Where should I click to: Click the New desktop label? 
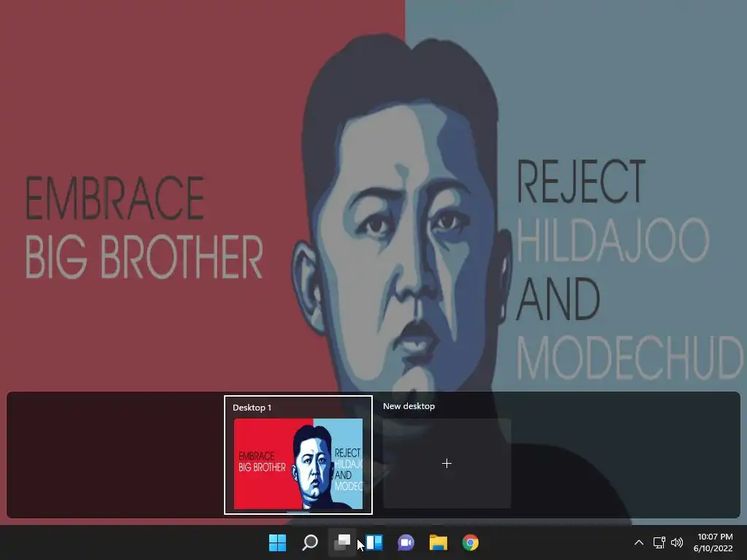pyautogui.click(x=409, y=406)
